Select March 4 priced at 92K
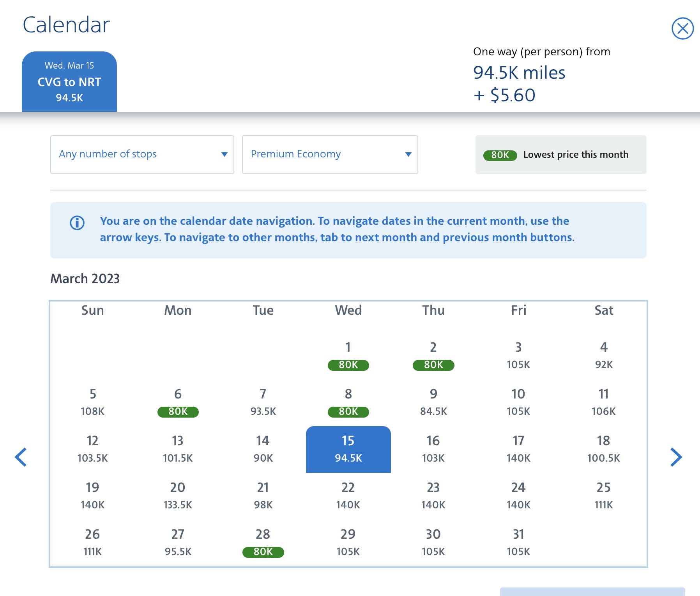Viewport: 700px width, 596px height. (603, 356)
